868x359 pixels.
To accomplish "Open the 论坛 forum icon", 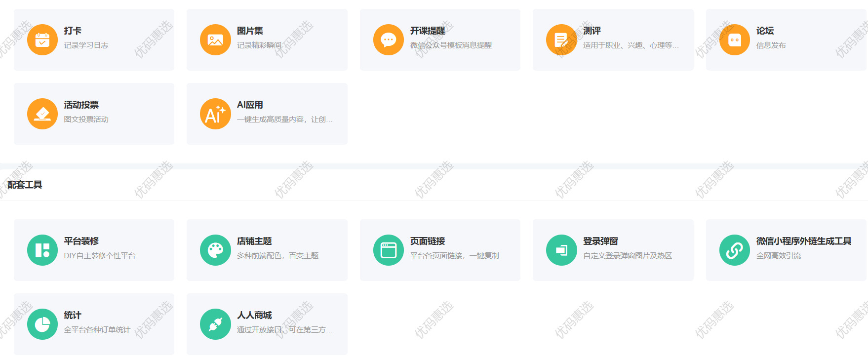I will (735, 40).
